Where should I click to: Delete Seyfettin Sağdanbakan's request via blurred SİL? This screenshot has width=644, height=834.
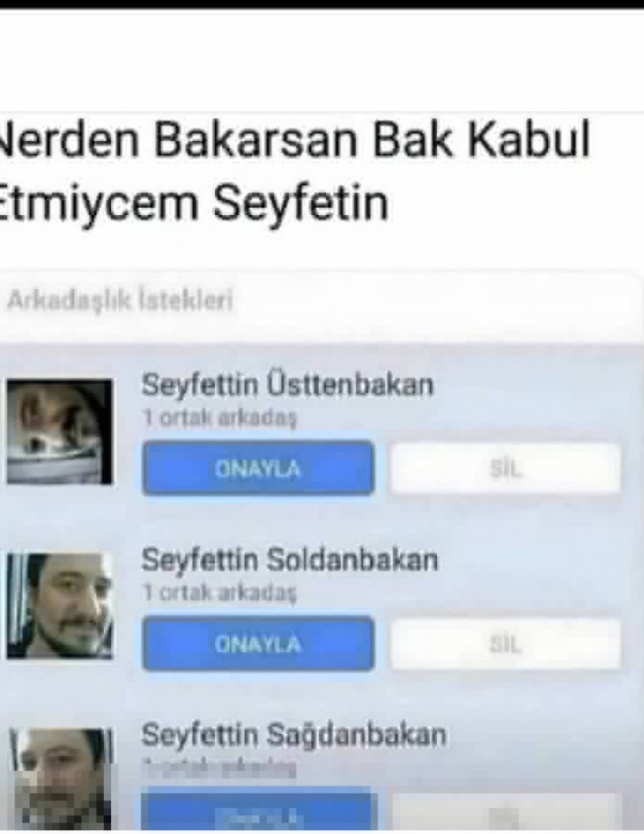pos(506,812)
